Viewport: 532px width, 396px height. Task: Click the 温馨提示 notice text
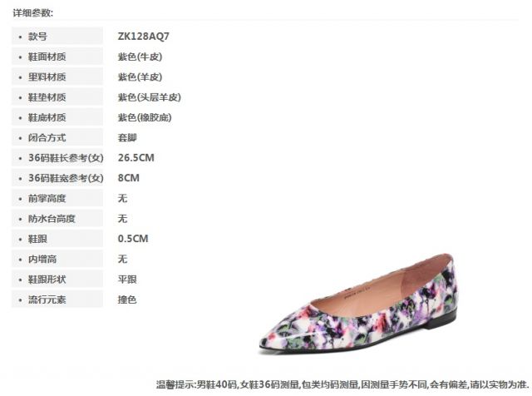(x=342, y=384)
